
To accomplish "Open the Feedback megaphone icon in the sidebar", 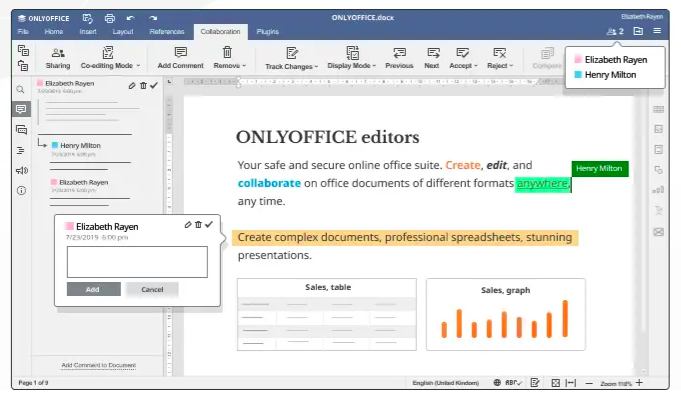I will click(x=21, y=170).
